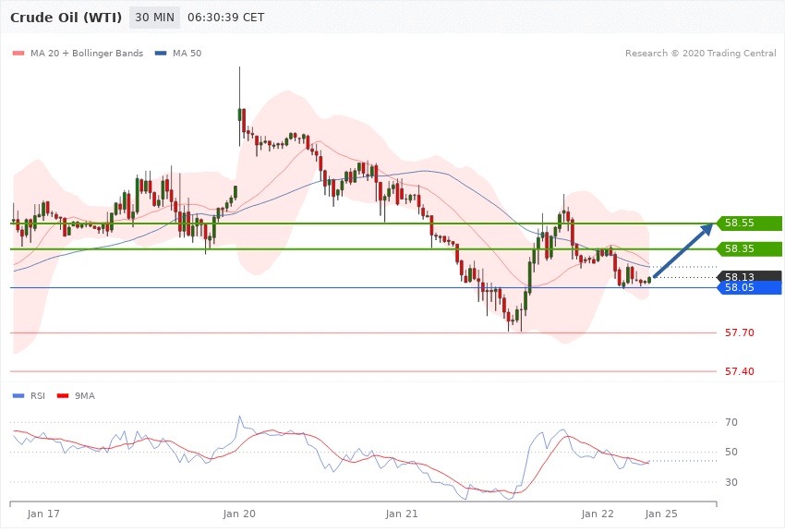This screenshot has height=532, width=785.
Task: Click the Jan 17 date label
Action: click(43, 514)
